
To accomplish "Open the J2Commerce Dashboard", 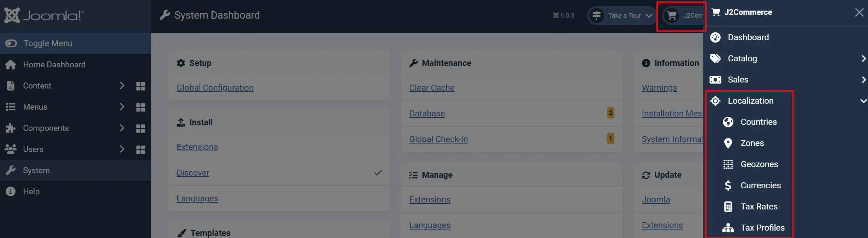I will pyautogui.click(x=748, y=37).
